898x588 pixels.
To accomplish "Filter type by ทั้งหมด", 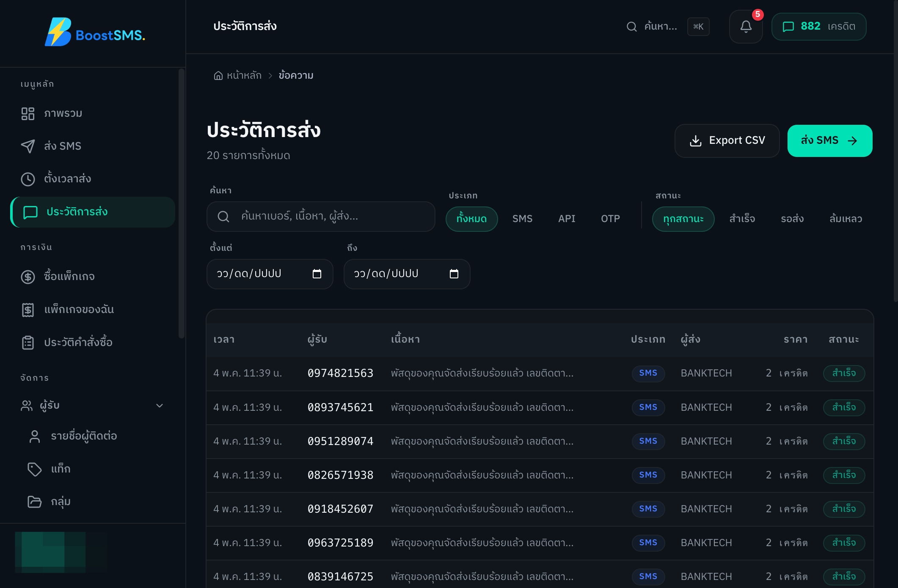I will [x=471, y=219].
